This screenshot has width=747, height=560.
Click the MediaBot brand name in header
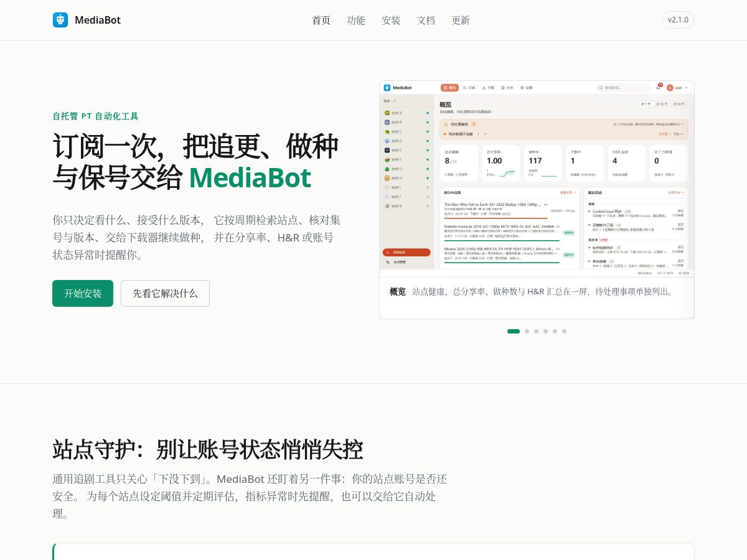(x=98, y=20)
